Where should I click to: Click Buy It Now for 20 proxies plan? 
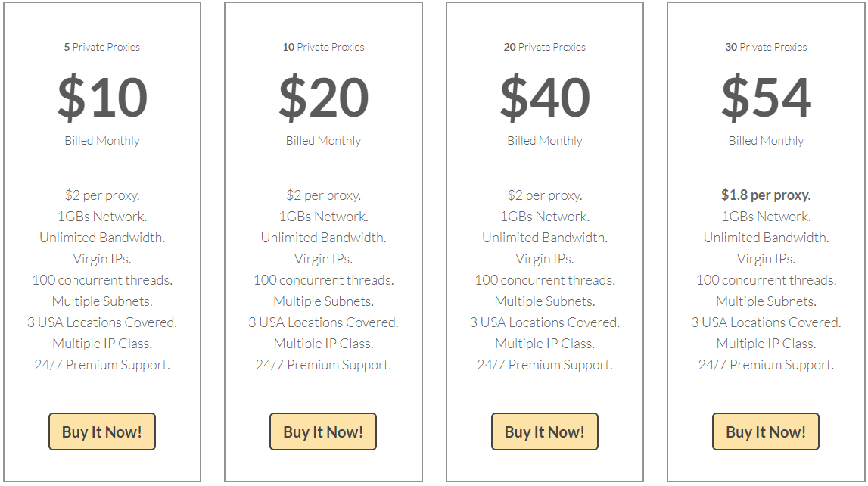pos(545,431)
